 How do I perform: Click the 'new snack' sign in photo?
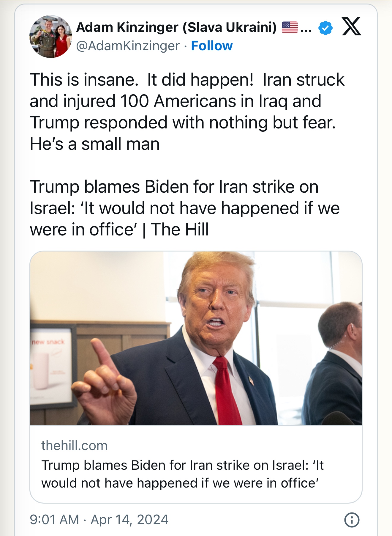(48, 342)
